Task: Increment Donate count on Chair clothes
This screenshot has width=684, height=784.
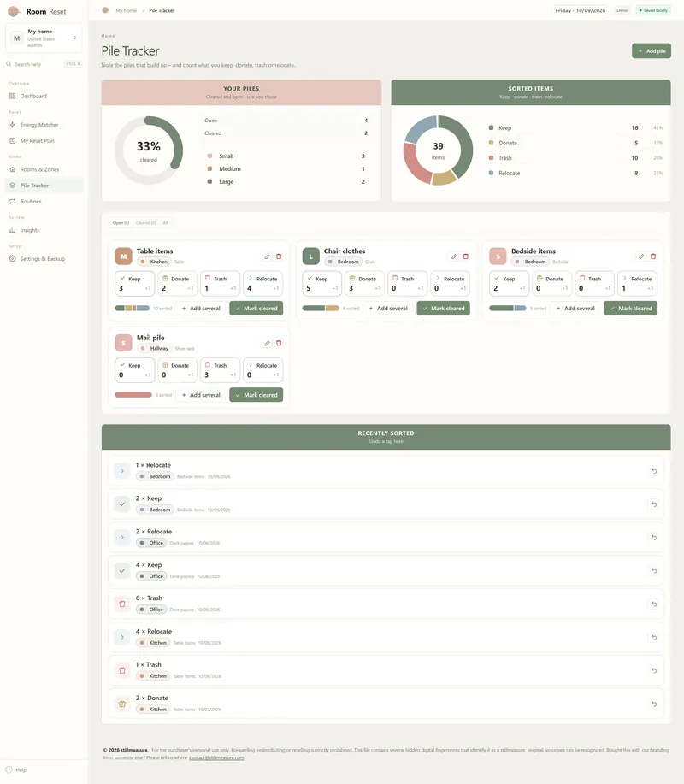Action: [x=364, y=284]
